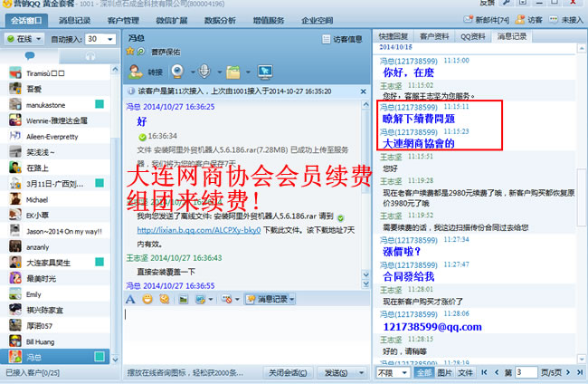Open the 消息记录 dropdown button in input toolbar
The image size is (588, 384).
270,299
